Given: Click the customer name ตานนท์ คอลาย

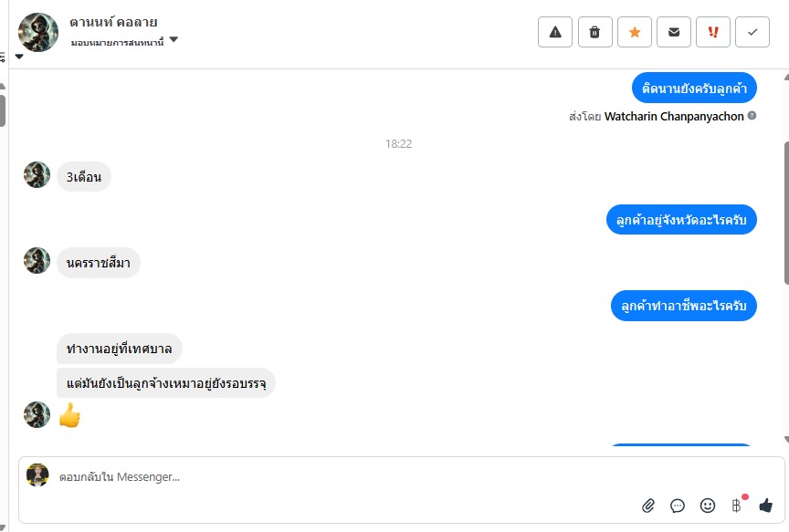Looking at the screenshot, I should [114, 22].
